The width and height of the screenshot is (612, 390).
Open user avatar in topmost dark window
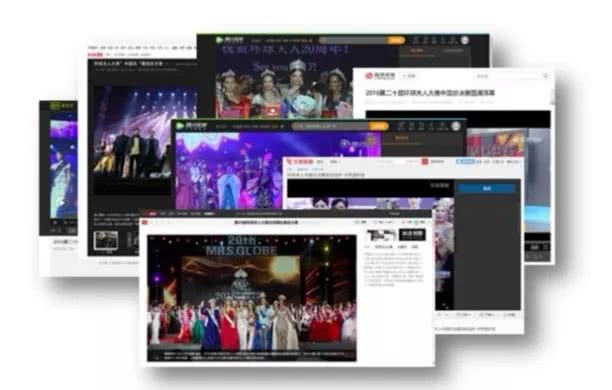464,40
